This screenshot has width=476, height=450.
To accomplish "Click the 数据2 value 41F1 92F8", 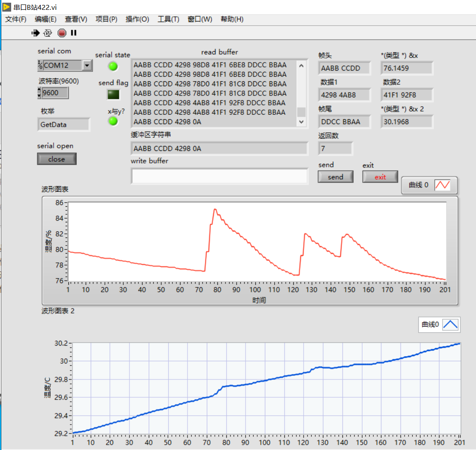I will click(407, 95).
